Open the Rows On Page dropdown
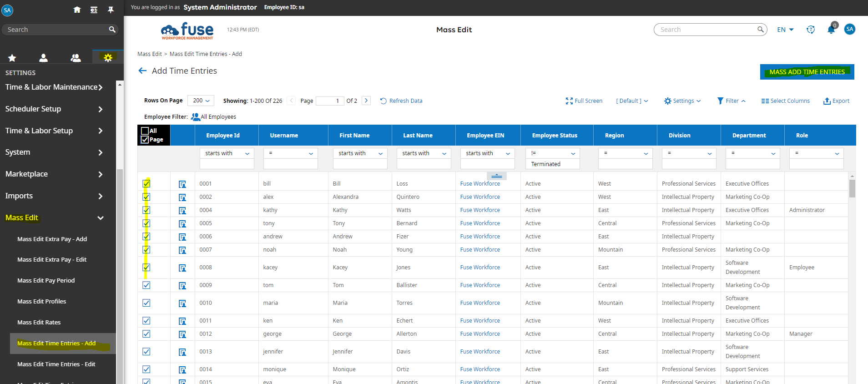This screenshot has width=868, height=384. [x=201, y=101]
